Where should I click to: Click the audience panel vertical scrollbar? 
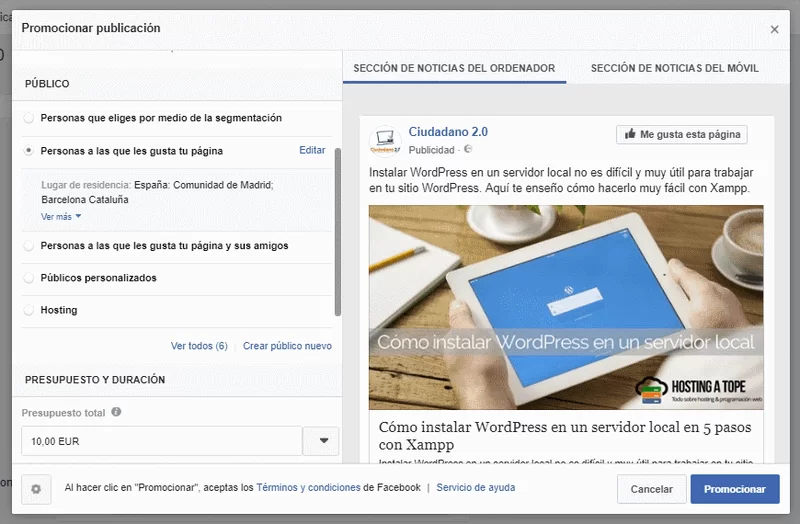(337, 232)
